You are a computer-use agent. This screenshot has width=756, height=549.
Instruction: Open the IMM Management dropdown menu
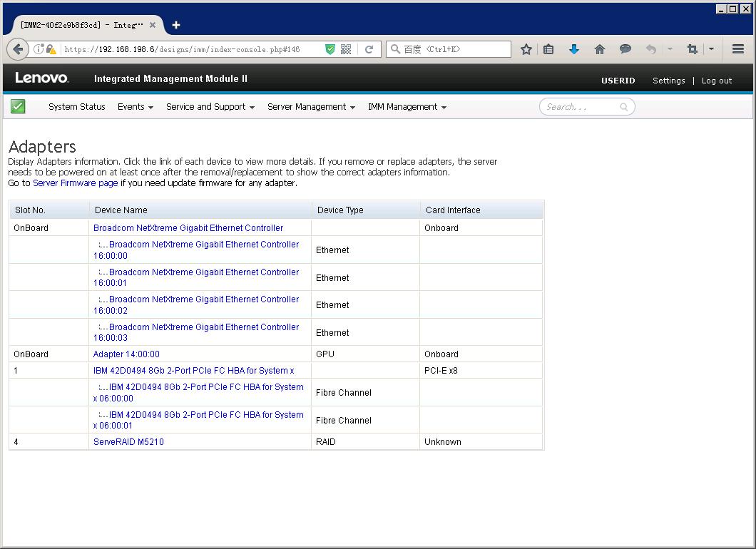(407, 107)
